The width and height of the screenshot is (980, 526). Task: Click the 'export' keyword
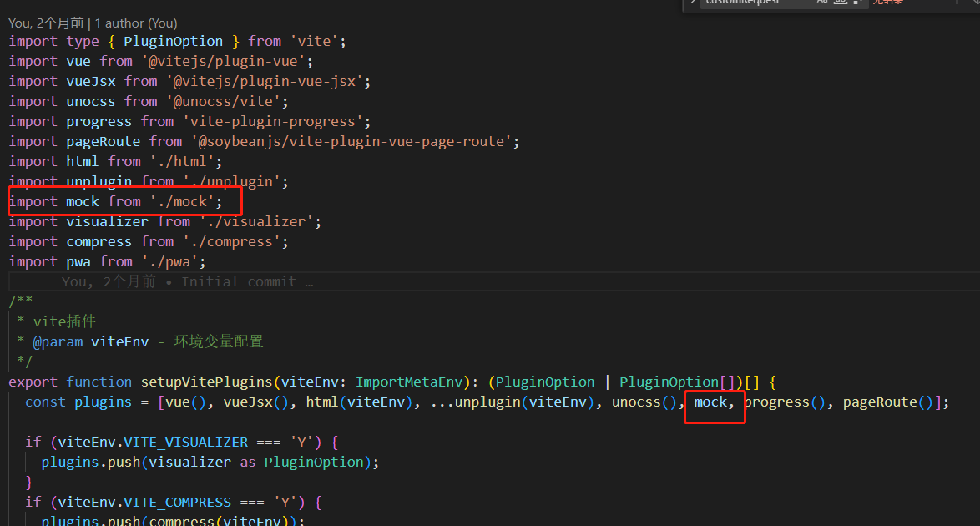pos(33,382)
